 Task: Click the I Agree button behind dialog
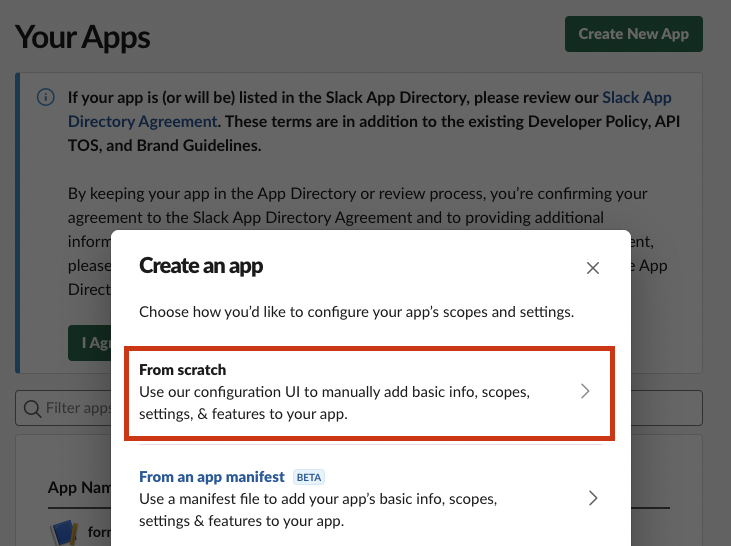pos(90,343)
